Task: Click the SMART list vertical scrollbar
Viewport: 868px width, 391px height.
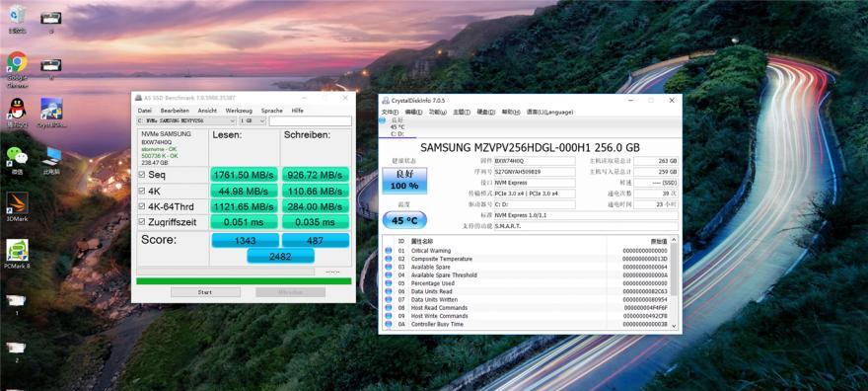Action: point(674,282)
